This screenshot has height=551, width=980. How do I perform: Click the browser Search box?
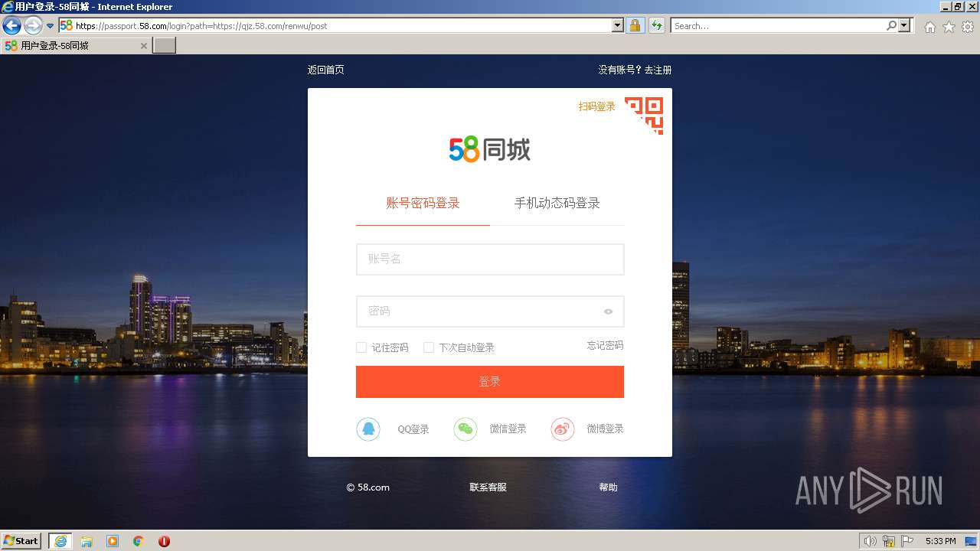777,25
